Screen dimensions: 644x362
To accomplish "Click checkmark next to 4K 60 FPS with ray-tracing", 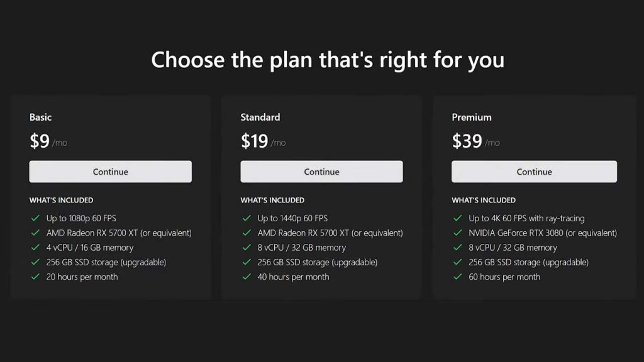I will tap(458, 218).
